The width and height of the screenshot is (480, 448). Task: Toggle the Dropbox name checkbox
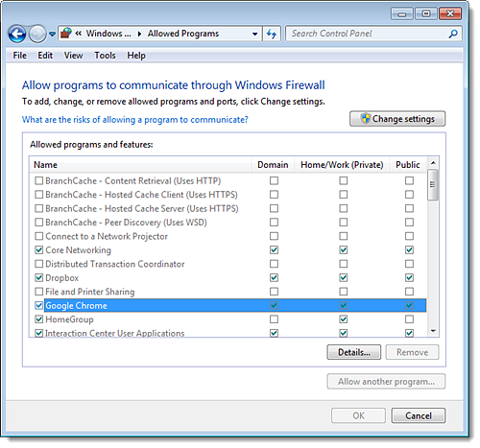click(39, 277)
